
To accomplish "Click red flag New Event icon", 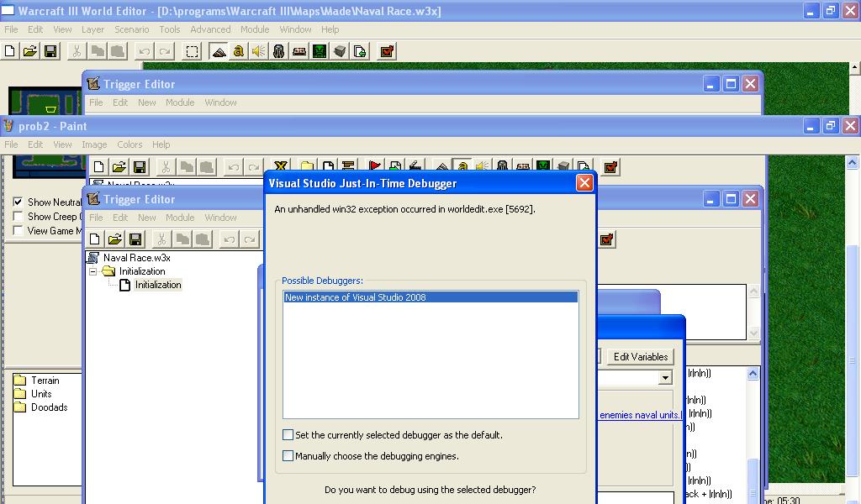I will (374, 166).
